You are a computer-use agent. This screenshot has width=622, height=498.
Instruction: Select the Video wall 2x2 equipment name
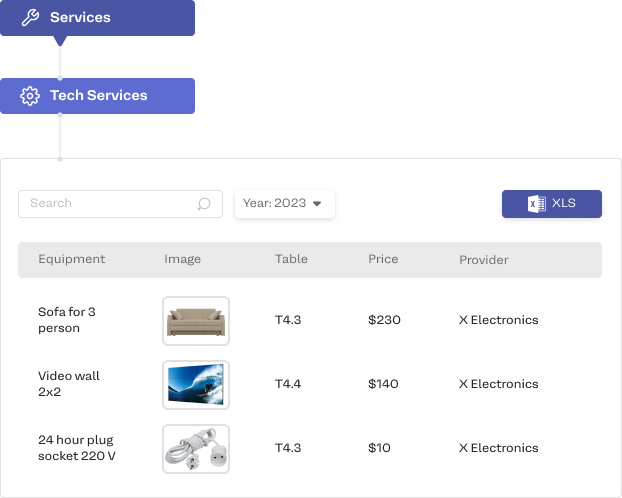[68, 384]
